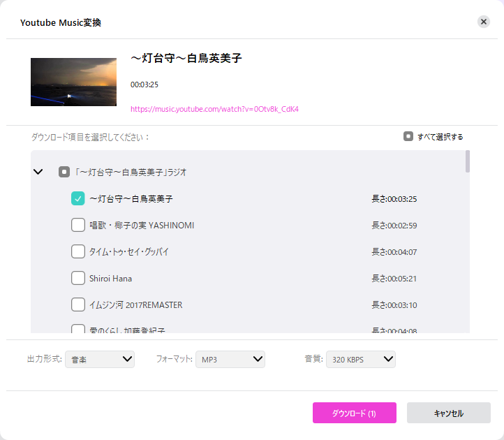504x440 pixels.
Task: Click the キャンセル button
Action: coord(448,413)
